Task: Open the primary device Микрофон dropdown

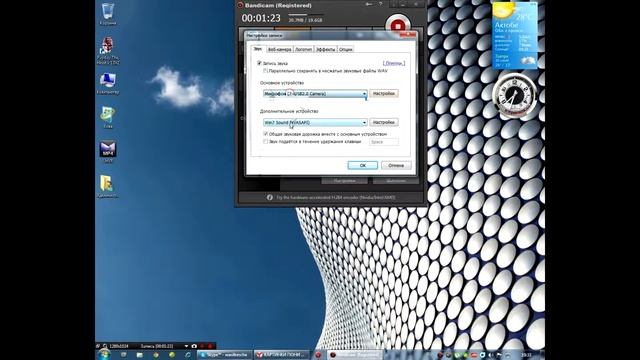Action: 315,93
